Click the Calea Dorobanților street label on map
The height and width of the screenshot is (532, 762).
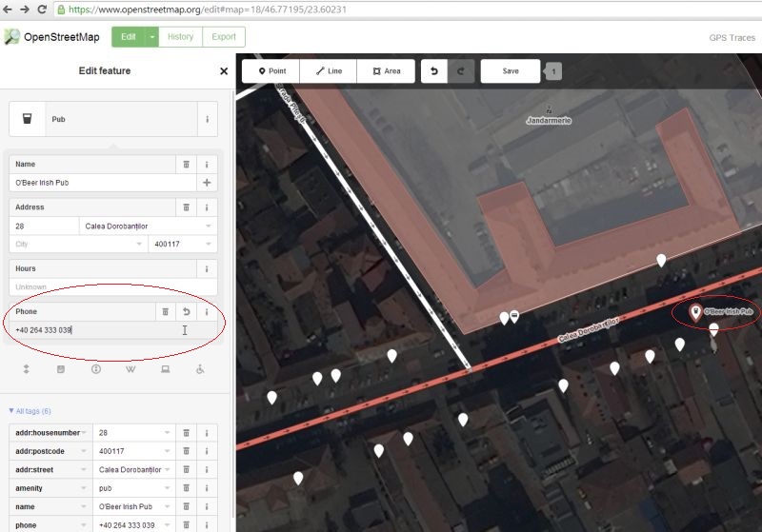[x=589, y=329]
